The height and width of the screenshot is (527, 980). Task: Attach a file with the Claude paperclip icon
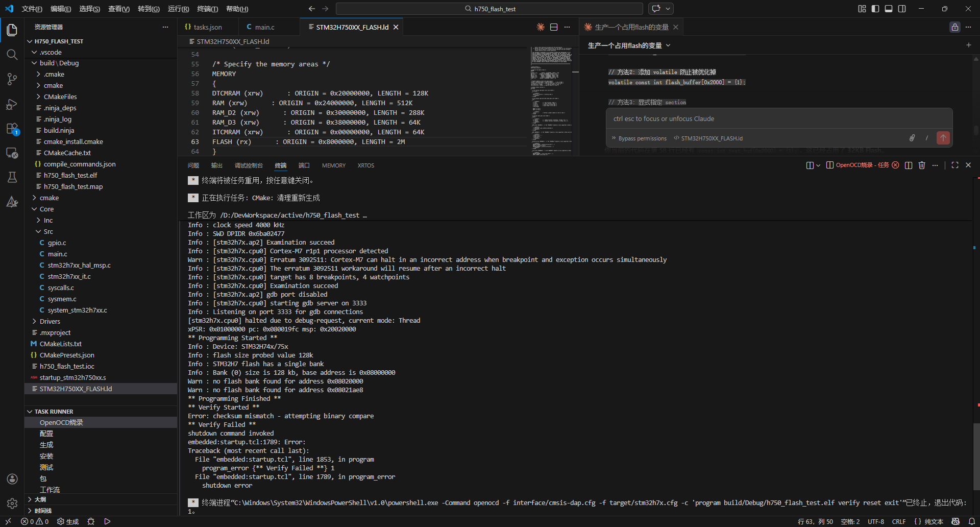tap(913, 138)
